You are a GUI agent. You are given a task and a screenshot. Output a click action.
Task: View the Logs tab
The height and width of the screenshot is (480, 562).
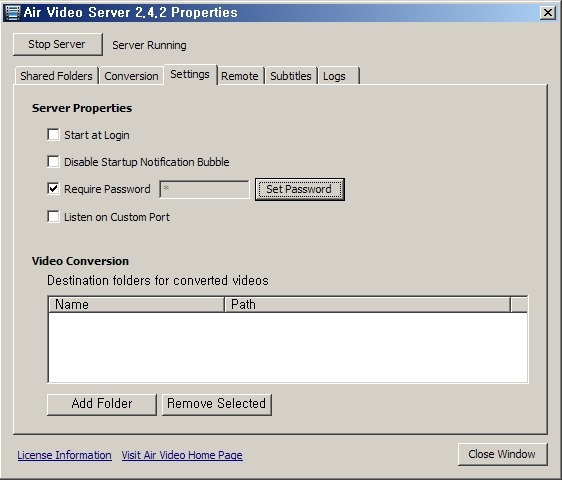pyautogui.click(x=338, y=76)
